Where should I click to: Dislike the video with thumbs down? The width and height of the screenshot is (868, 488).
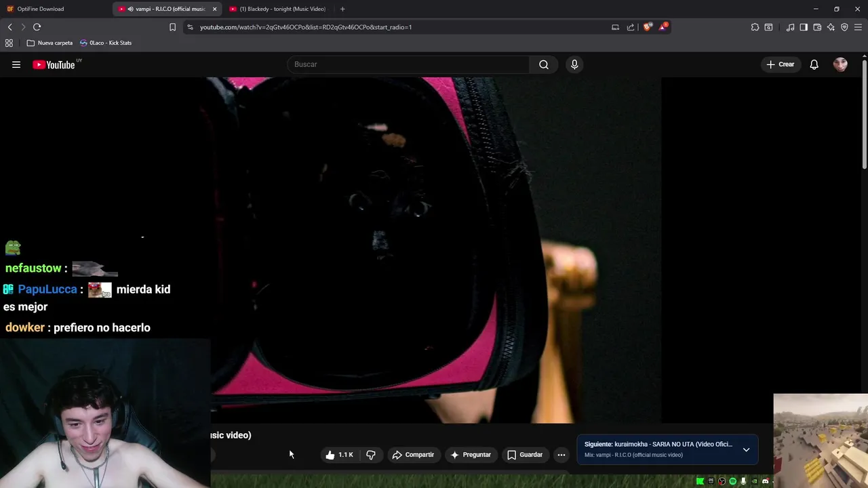(x=371, y=455)
